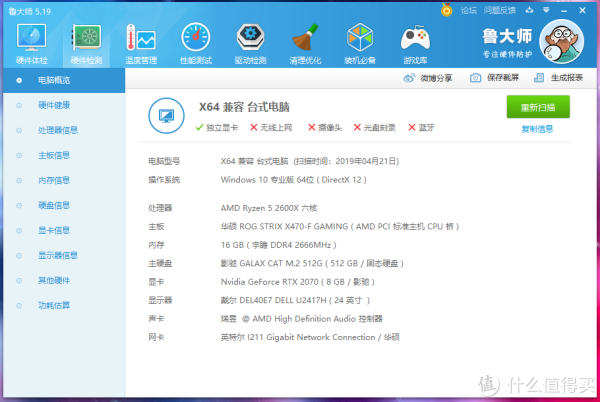The height and width of the screenshot is (402, 600).
Task: Minimize the 鲁大师 window
Action: tap(564, 11)
